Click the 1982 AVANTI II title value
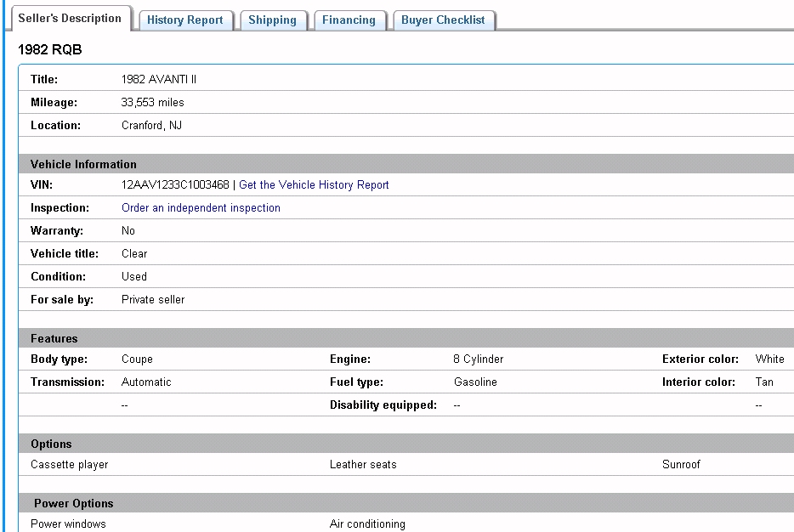Image resolution: width=794 pixels, height=532 pixels. point(159,79)
